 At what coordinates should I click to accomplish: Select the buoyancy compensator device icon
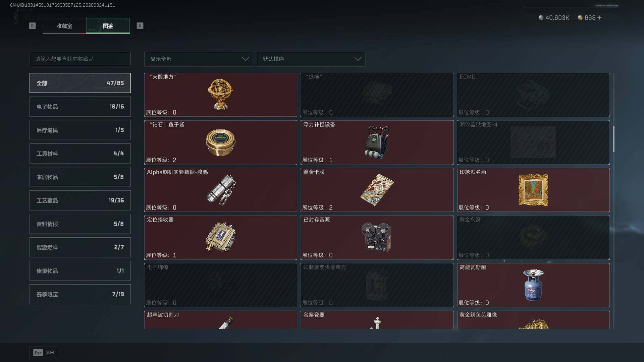(377, 142)
